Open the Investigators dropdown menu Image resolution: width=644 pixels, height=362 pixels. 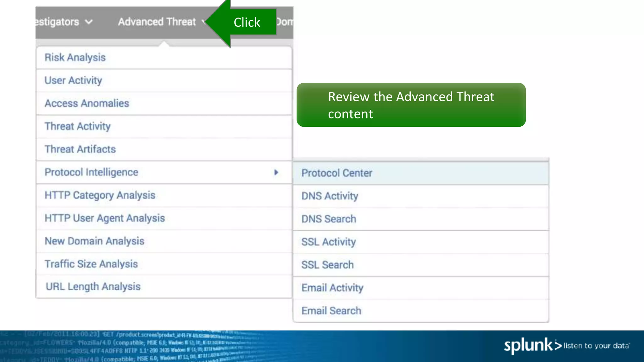point(64,22)
